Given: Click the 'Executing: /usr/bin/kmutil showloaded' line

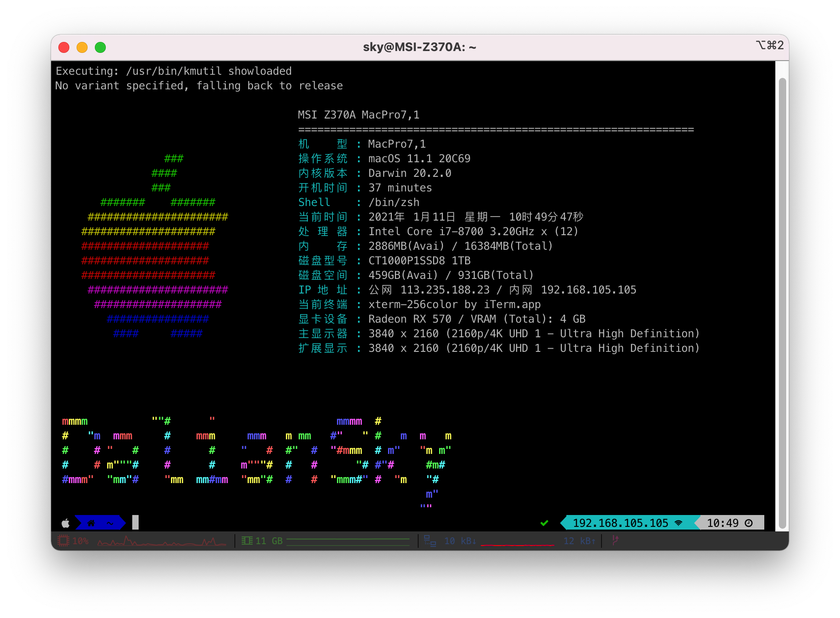Looking at the screenshot, I should click(x=173, y=71).
